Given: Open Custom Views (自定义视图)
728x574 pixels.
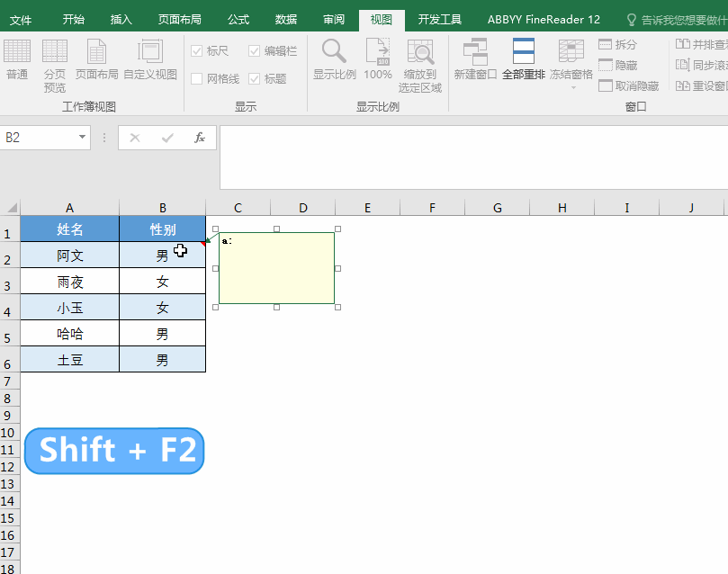Looking at the screenshot, I should click(x=150, y=59).
